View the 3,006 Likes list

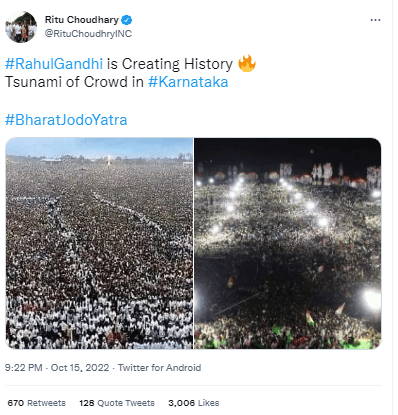[194, 403]
